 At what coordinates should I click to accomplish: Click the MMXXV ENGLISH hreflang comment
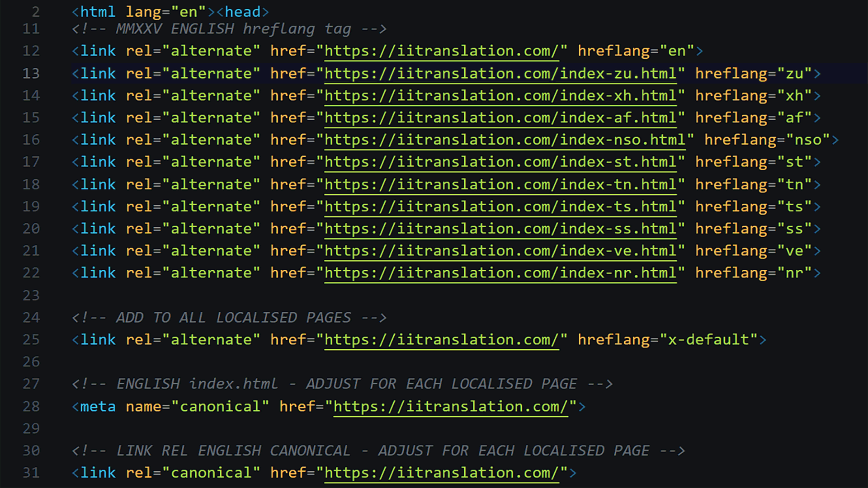pos(229,29)
